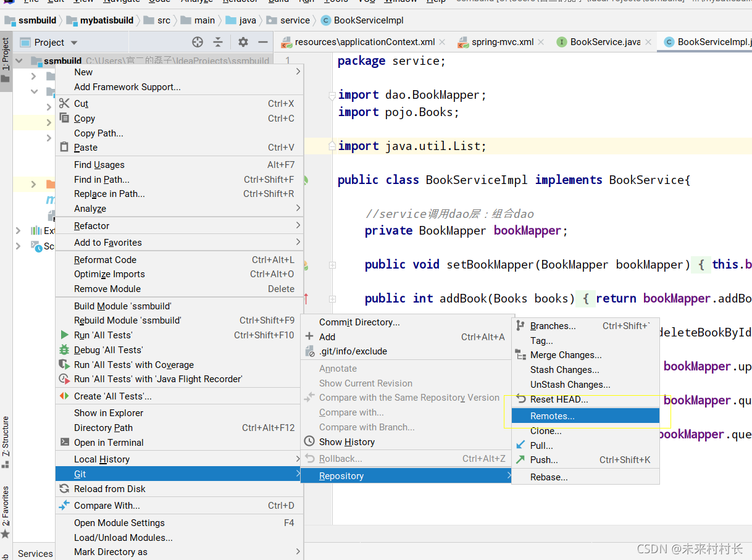Screen dimensions: 752x560
Task: Click Debug 'All Tests'
Action: 180,350
